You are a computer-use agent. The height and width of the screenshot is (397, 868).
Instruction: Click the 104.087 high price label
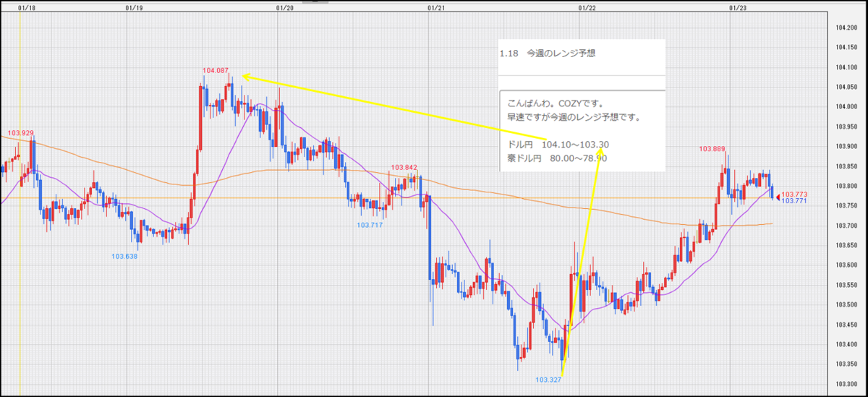[x=216, y=70]
